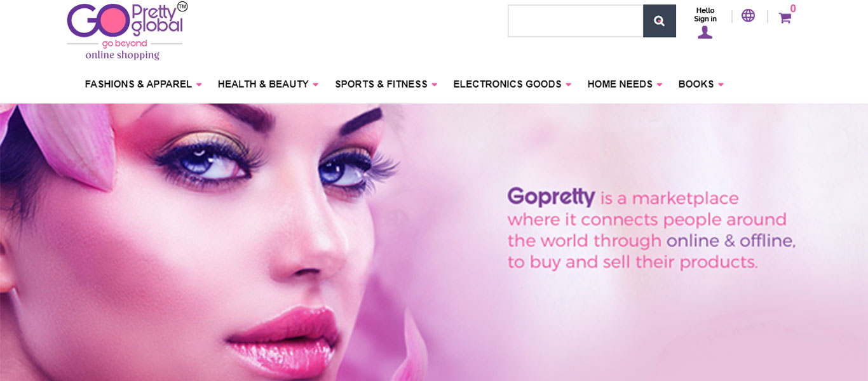The width and height of the screenshot is (868, 381).
Task: Expand the arrow beside Sports & Fitness
Action: 435,84
